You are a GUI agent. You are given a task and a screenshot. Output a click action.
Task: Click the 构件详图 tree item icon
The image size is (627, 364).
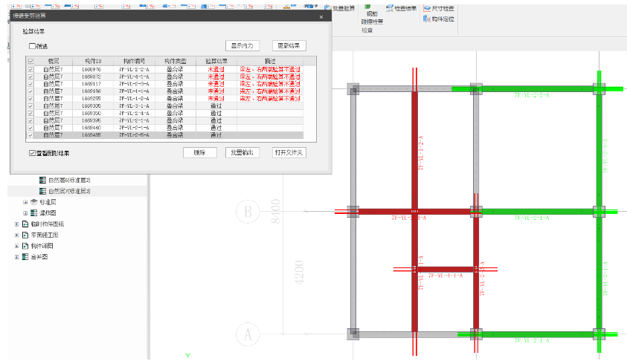point(25,245)
